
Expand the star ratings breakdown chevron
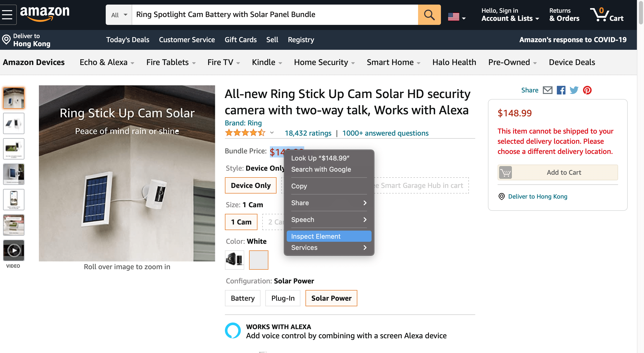272,133
